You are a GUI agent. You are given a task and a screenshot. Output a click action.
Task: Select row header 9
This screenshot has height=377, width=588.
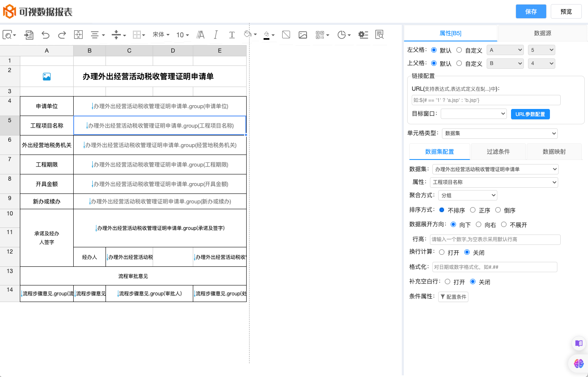10,201
